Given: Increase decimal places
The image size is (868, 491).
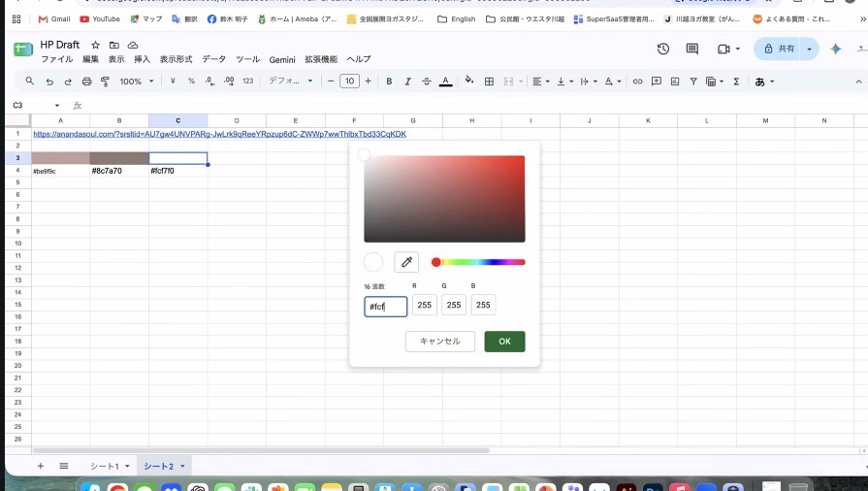Looking at the screenshot, I should pyautogui.click(x=229, y=81).
